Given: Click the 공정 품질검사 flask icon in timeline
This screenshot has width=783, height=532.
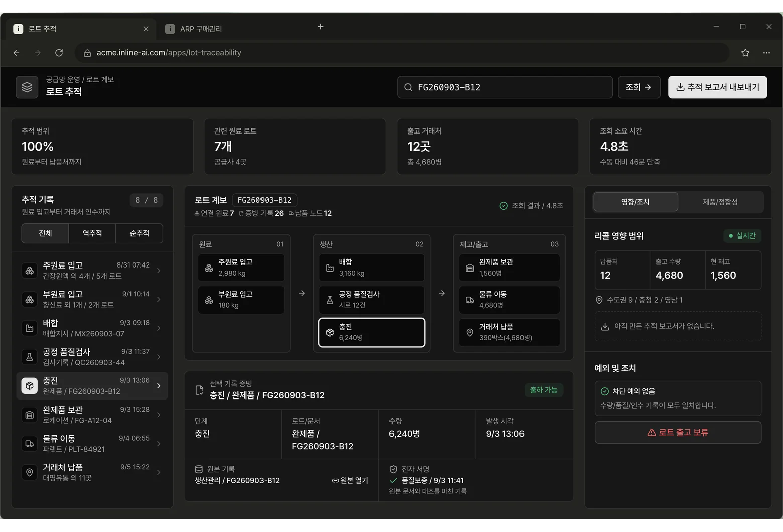Looking at the screenshot, I should (30, 357).
